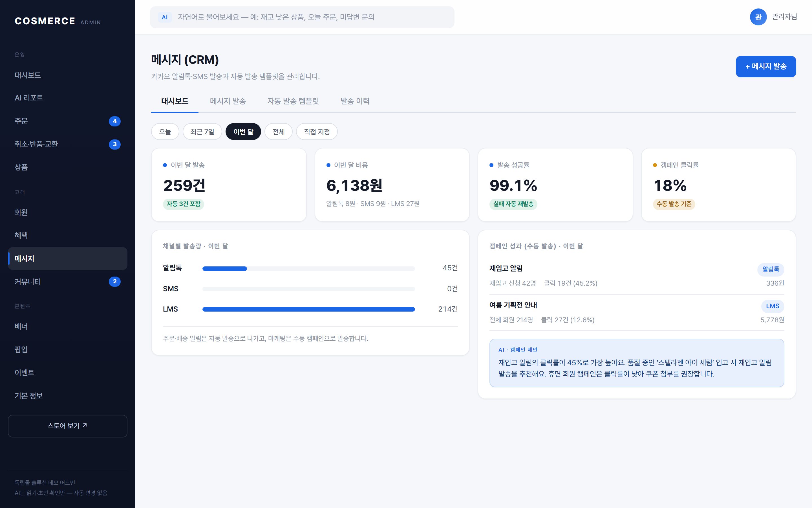This screenshot has width=812, height=508.
Task: Click the 99.1% success rate value
Action: 513,185
